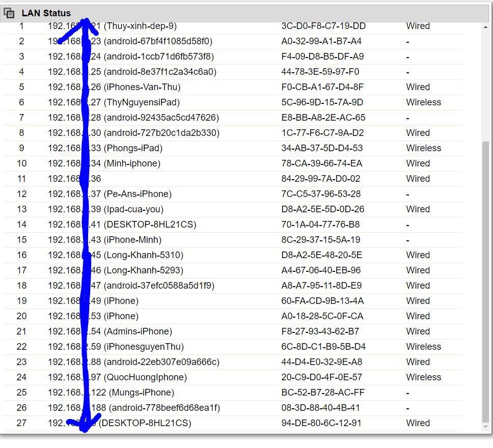The width and height of the screenshot is (493, 448).
Task: Click the LAN Status panel icon
Action: click(x=9, y=13)
